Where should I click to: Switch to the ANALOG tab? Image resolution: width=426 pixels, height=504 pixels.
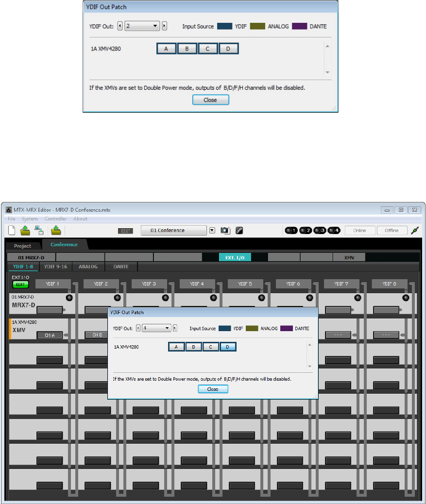[x=88, y=267]
